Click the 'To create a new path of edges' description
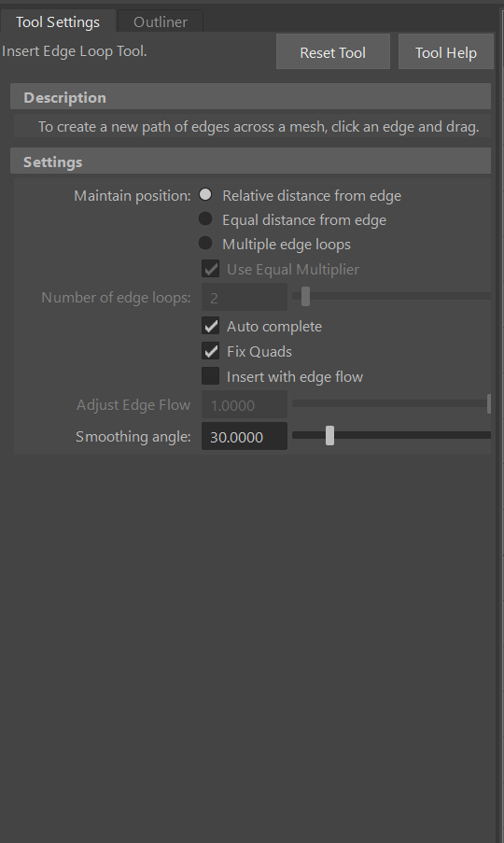The image size is (504, 843). (x=259, y=127)
